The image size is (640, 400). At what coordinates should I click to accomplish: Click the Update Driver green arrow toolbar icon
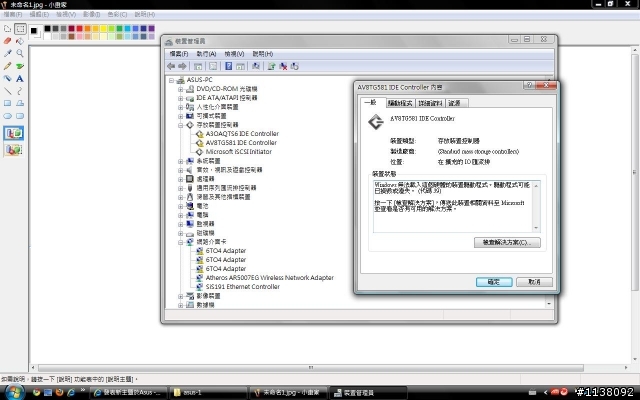pyautogui.click(x=271, y=66)
